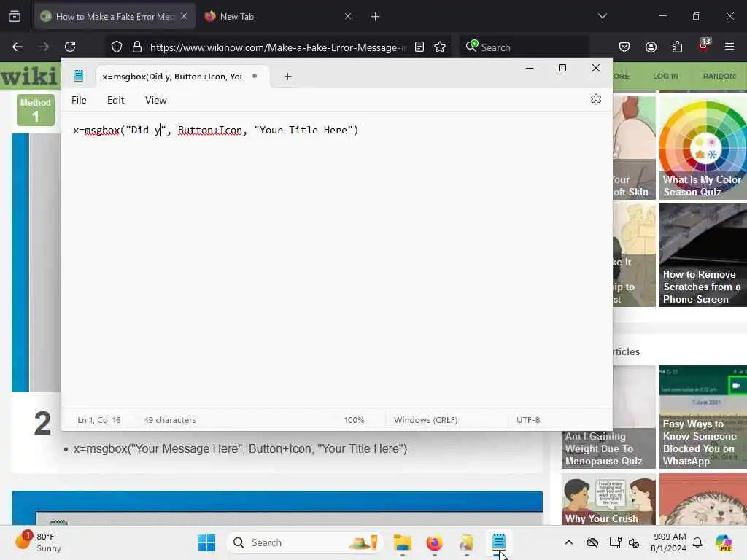Open the Notepad File menu
The width and height of the screenshot is (747, 560).
(79, 100)
